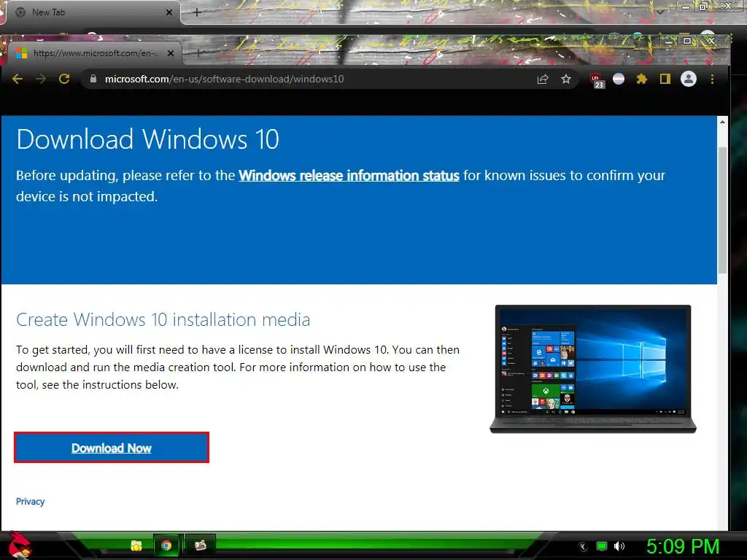Image resolution: width=747 pixels, height=560 pixels.
Task: Click the green monitor tray icon
Action: click(x=602, y=546)
